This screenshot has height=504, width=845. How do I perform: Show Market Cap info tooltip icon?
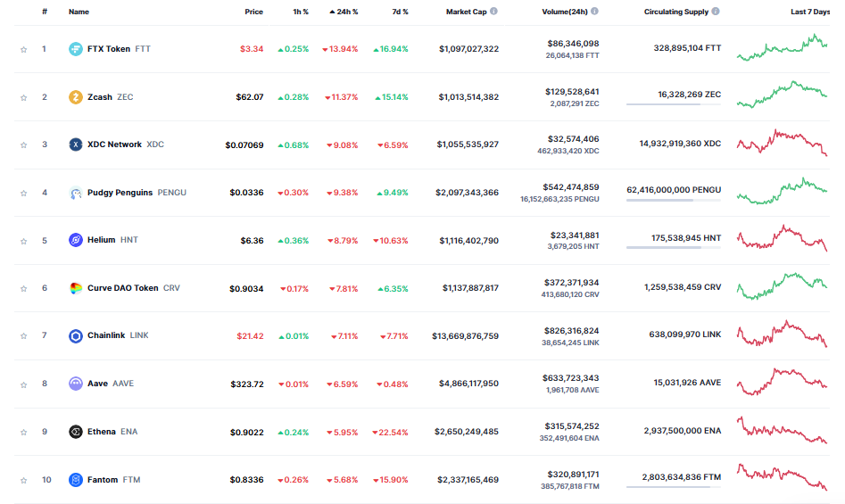(493, 12)
